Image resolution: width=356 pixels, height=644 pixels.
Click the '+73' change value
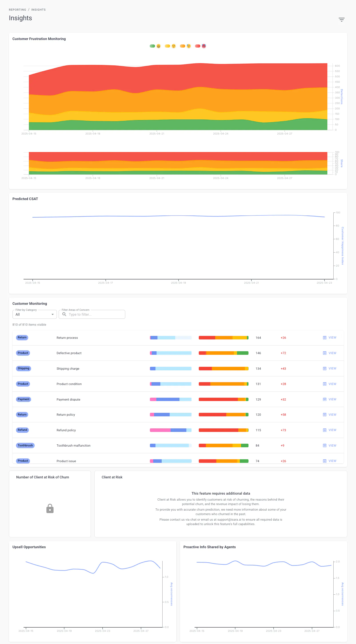pos(283,430)
